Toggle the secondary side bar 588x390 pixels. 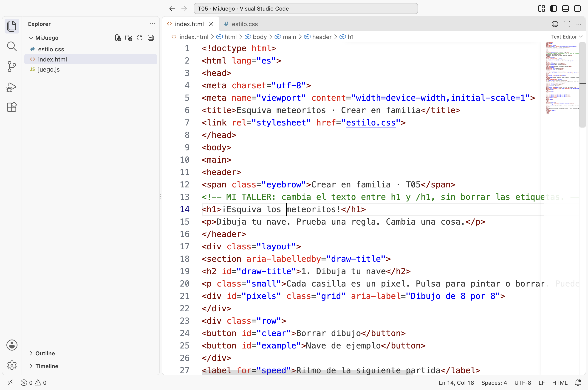tap(577, 8)
